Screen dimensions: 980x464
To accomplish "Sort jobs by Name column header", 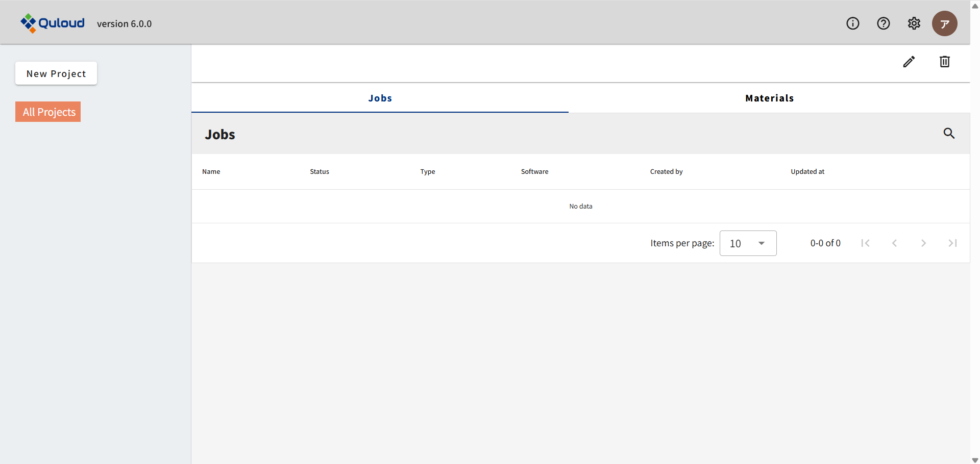I will (x=211, y=171).
